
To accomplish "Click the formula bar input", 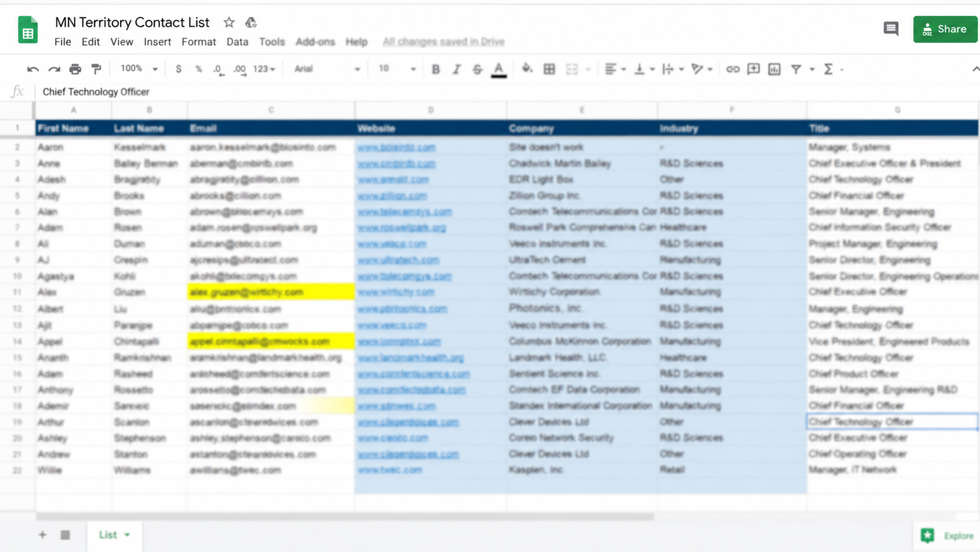I will (507, 92).
